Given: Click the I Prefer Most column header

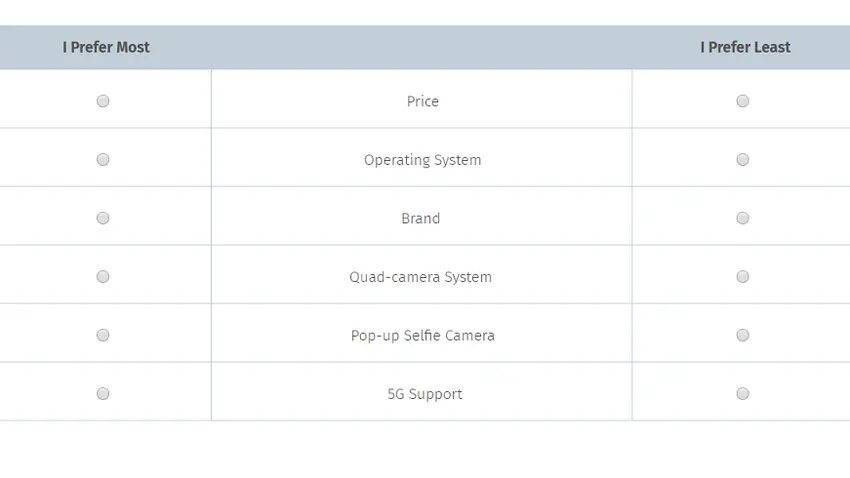Looking at the screenshot, I should [106, 47].
